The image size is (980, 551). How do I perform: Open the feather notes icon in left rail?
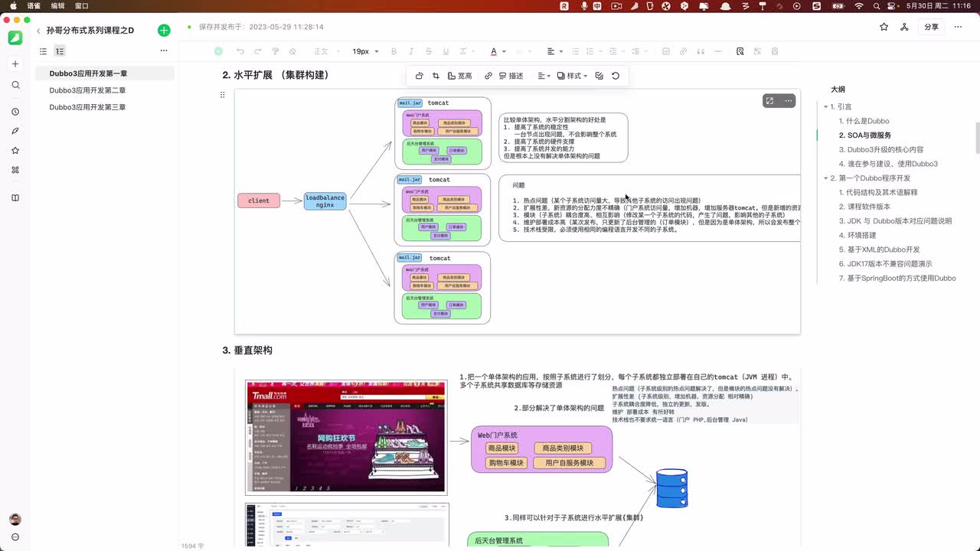point(15,131)
